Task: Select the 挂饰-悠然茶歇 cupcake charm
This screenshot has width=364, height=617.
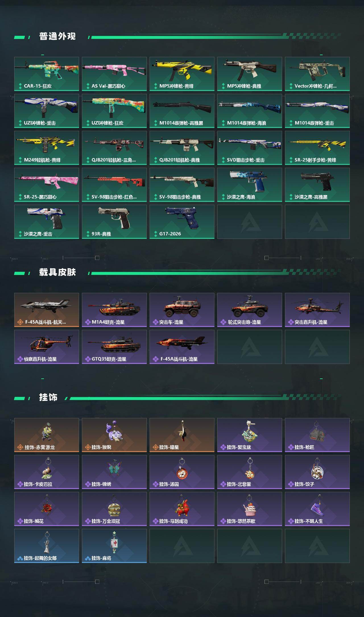Action: (x=250, y=509)
